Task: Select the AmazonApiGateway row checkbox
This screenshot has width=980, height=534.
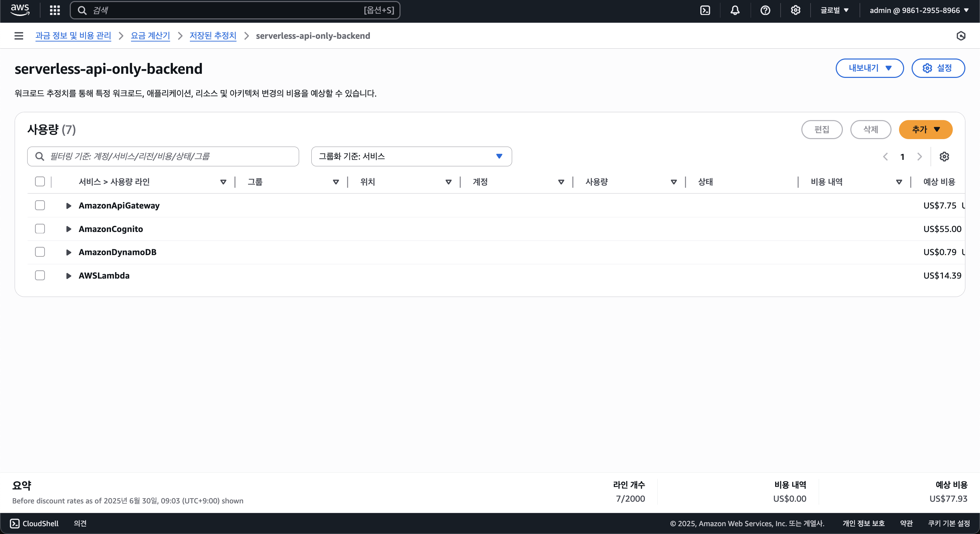Action: (x=40, y=205)
